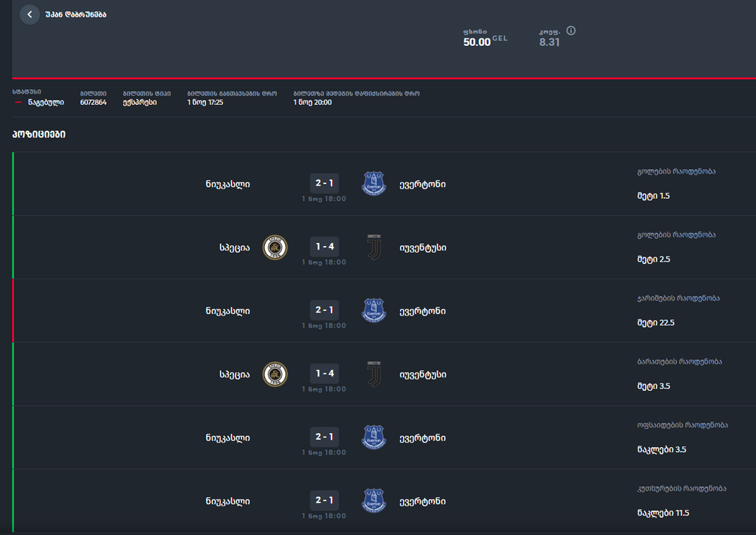Open the coefficient info icon
Image resolution: width=756 pixels, height=535 pixels.
click(x=571, y=31)
